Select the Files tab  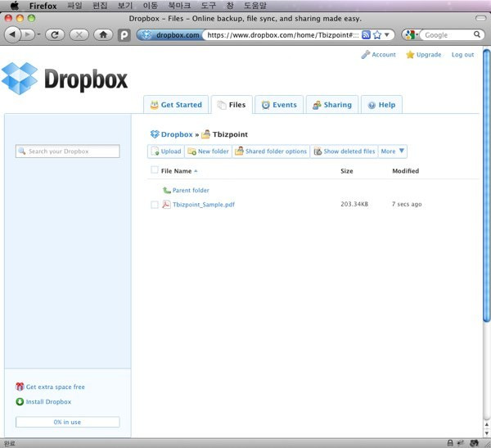tap(232, 105)
